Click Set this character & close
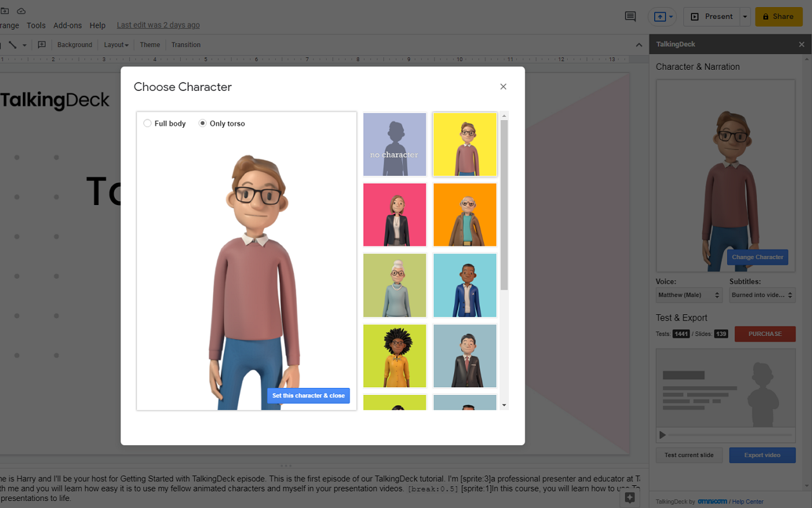The image size is (812, 508). point(308,396)
